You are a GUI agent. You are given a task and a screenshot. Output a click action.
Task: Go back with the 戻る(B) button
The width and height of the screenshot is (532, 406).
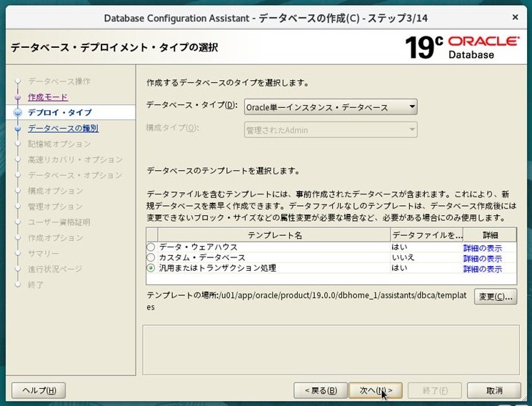(321, 390)
